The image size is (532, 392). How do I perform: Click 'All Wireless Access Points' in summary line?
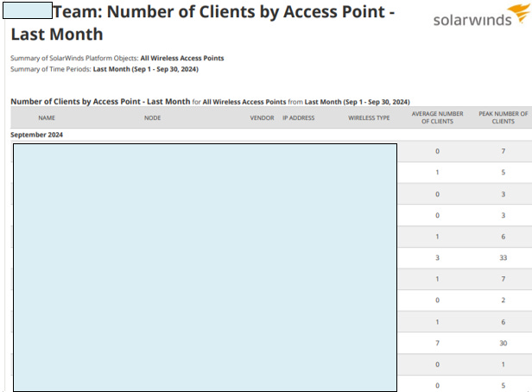[182, 58]
